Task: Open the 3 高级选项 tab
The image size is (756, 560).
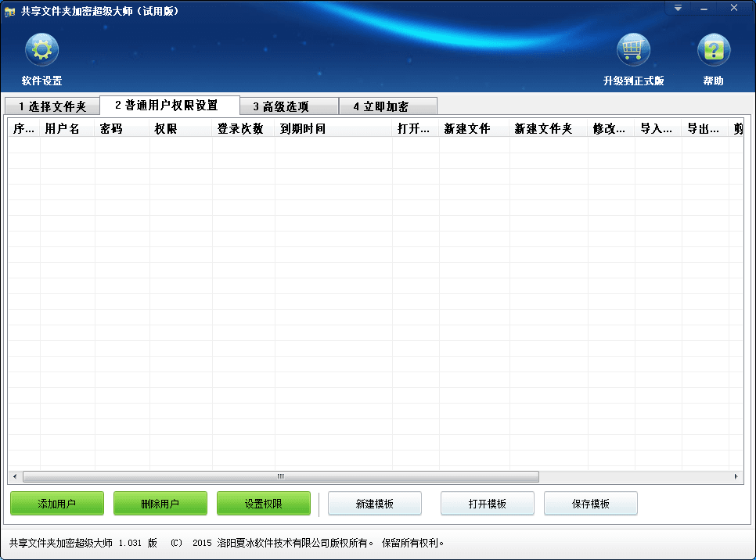Action: [x=289, y=106]
